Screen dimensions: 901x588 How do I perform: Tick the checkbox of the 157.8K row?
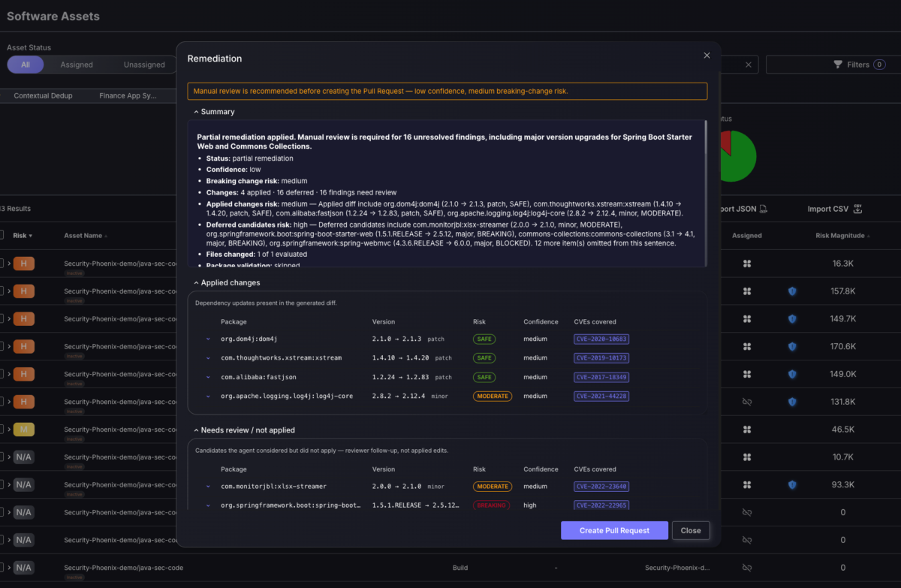2,291
